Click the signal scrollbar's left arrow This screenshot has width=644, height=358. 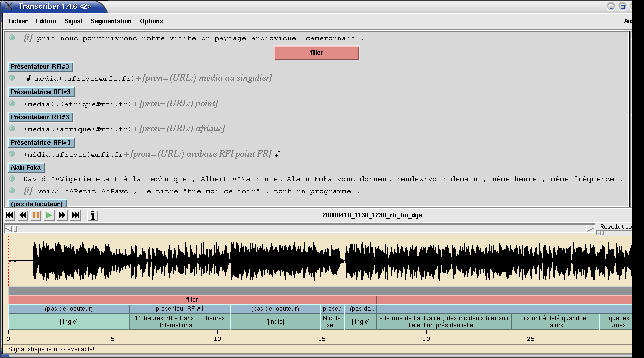click(8, 229)
